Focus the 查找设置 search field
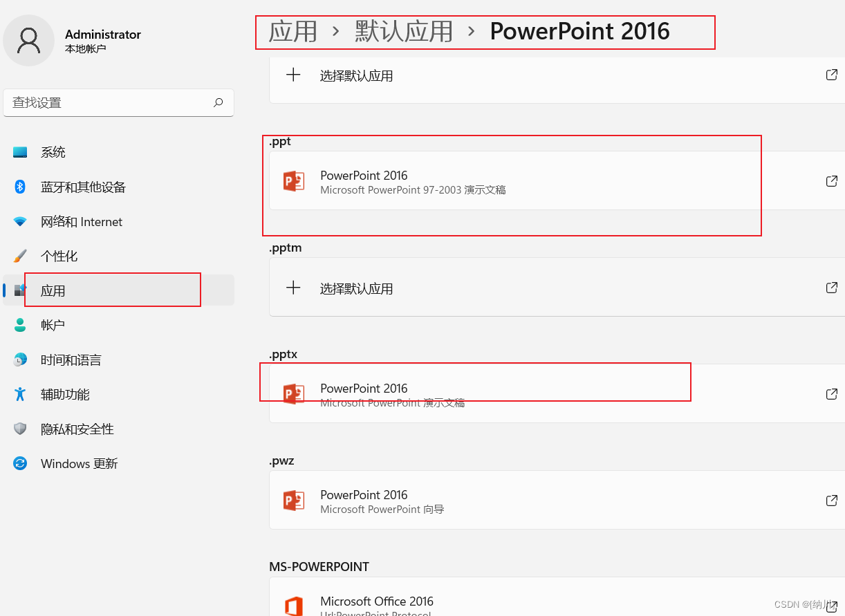 118,102
